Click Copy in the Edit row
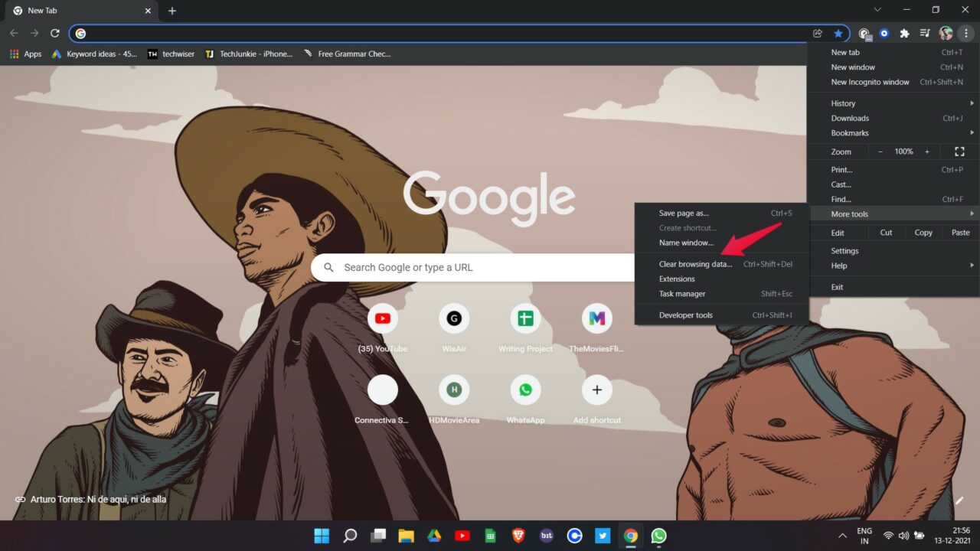This screenshot has width=980, height=551. point(923,233)
